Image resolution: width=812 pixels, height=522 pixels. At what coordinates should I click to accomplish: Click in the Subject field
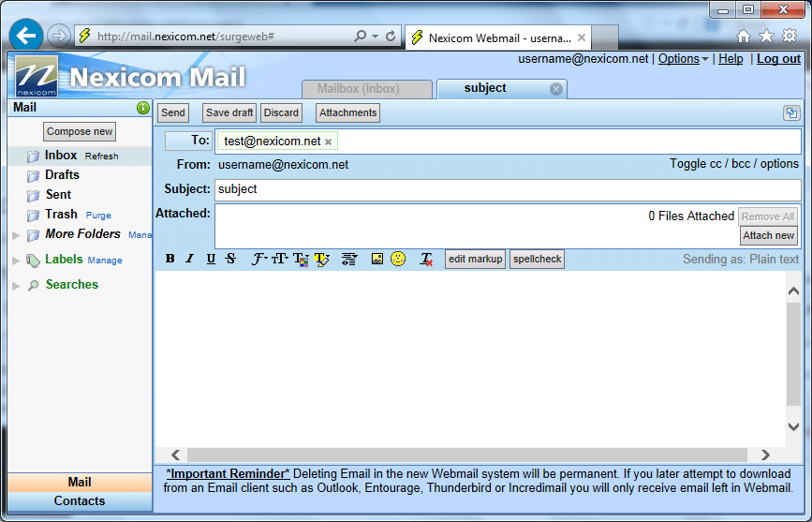click(x=508, y=189)
